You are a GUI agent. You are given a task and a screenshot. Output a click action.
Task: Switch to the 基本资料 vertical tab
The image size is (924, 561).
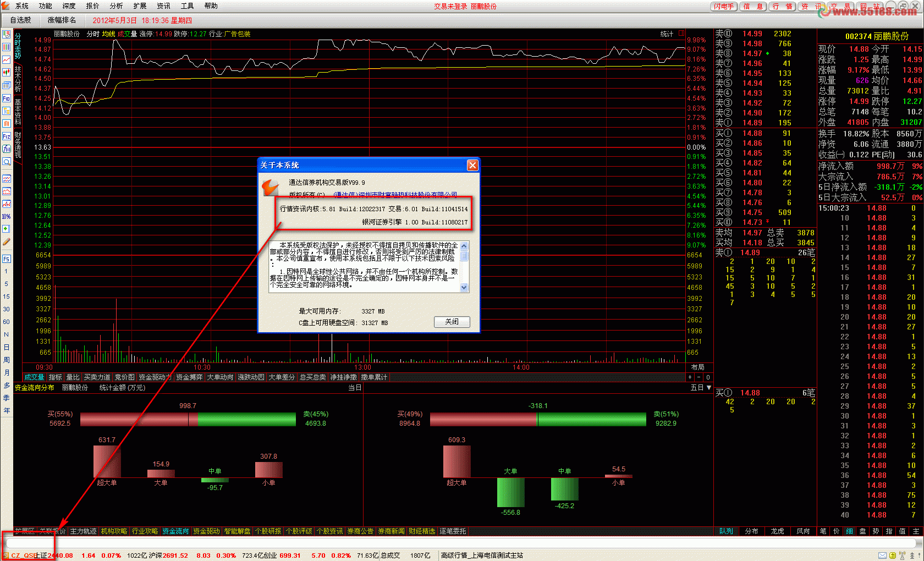click(18, 112)
